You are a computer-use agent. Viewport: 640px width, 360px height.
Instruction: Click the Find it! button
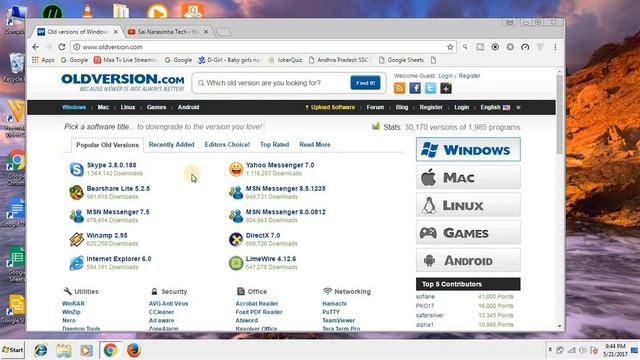pyautogui.click(x=365, y=83)
